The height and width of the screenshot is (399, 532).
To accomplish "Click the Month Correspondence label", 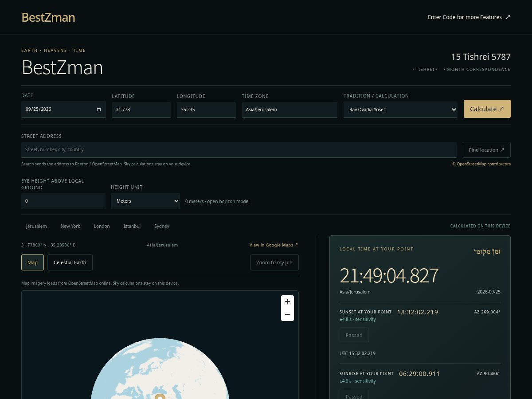I will 479,70.
